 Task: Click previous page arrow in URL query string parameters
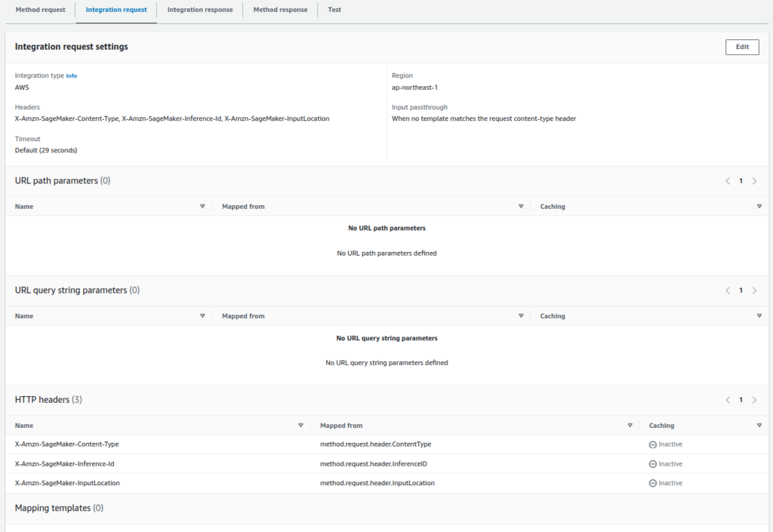click(728, 291)
